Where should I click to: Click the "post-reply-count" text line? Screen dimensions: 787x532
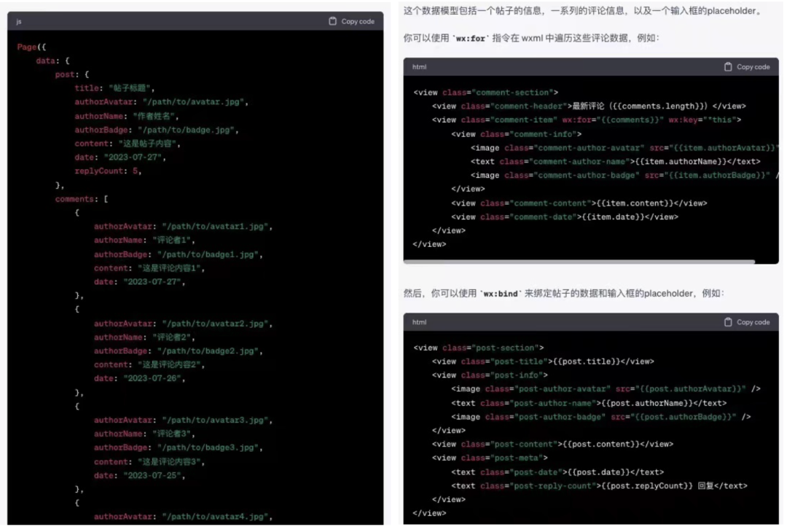[x=599, y=486]
